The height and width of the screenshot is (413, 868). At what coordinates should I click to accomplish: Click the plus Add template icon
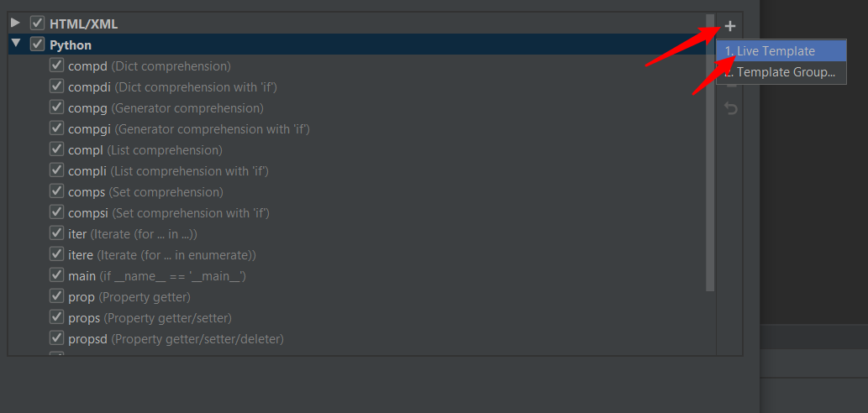(730, 26)
